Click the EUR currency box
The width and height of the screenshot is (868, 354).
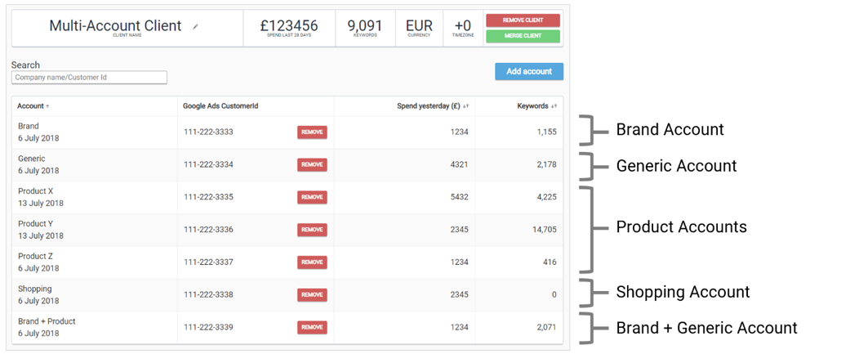point(419,28)
